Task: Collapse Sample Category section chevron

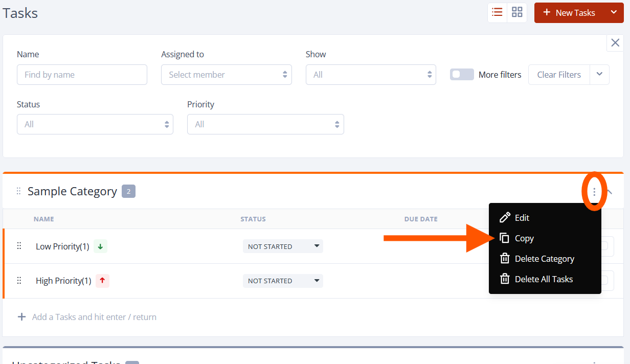Action: 609,192
